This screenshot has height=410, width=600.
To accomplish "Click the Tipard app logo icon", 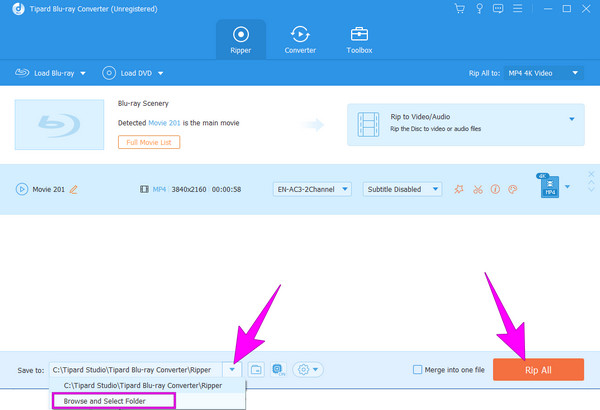I will [18, 8].
